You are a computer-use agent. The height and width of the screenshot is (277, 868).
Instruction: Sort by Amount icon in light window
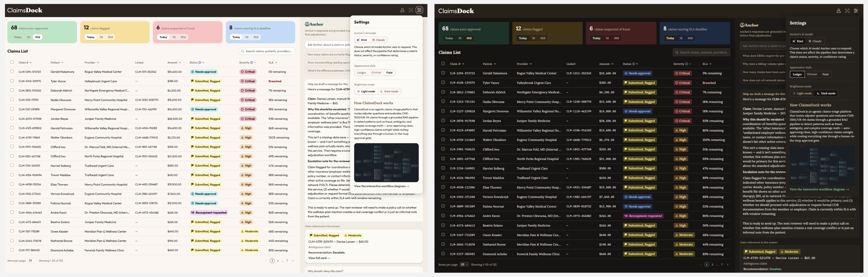(180, 63)
